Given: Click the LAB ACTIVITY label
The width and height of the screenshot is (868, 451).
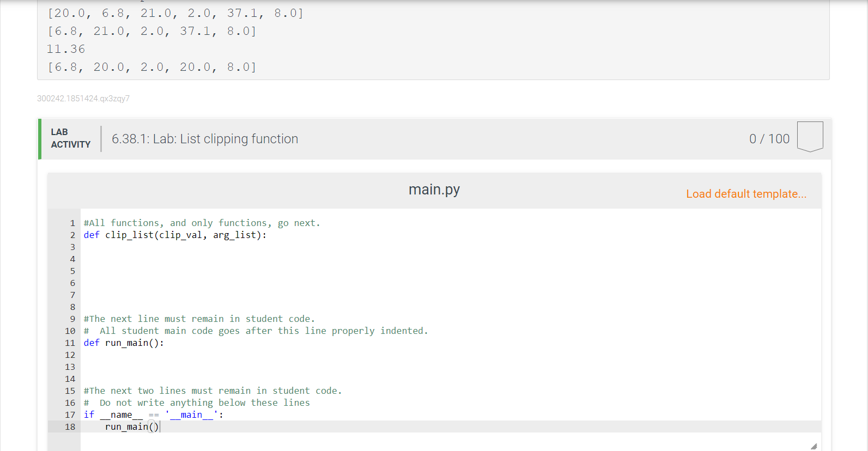Looking at the screenshot, I should (x=71, y=138).
